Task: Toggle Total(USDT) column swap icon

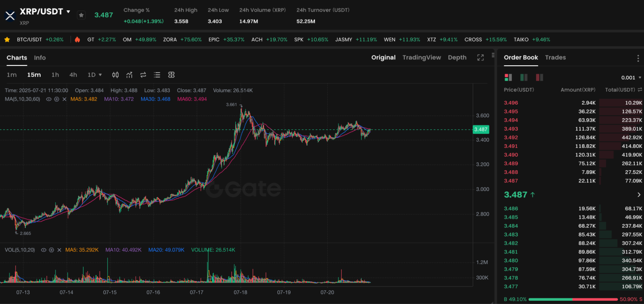Action: point(640,90)
